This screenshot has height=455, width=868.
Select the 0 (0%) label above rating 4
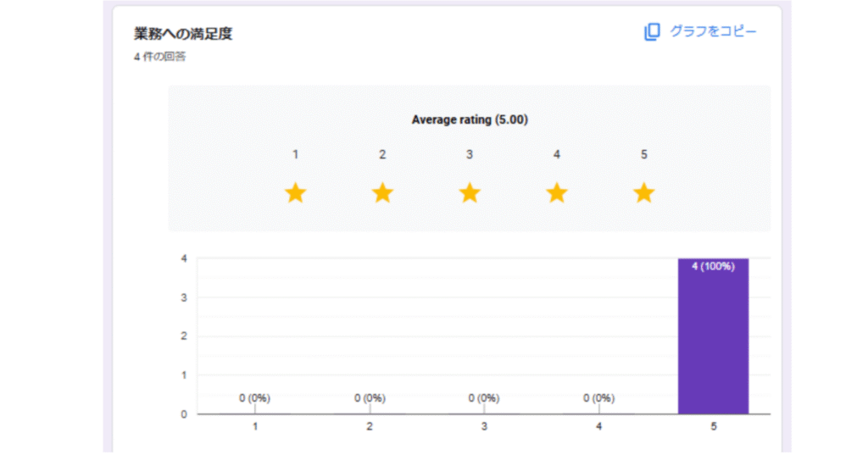(x=598, y=398)
